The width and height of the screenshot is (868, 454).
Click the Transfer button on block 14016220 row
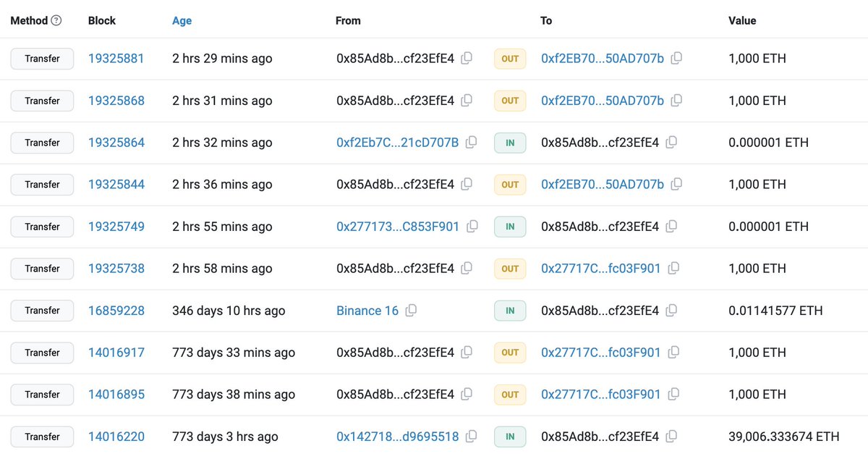41,437
